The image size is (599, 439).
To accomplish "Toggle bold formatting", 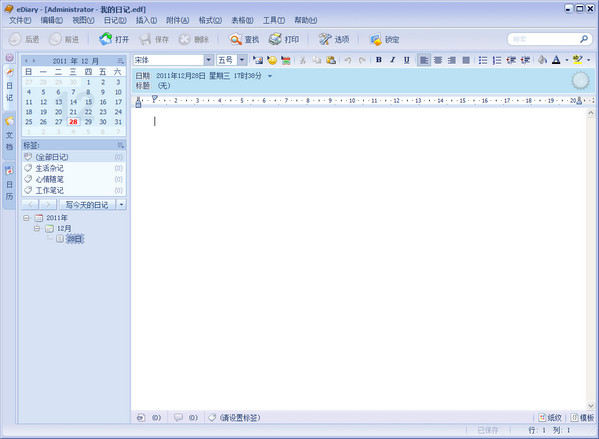I will 379,60.
